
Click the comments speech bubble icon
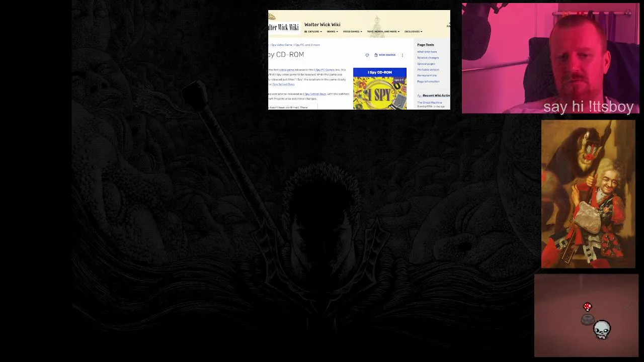(x=367, y=55)
